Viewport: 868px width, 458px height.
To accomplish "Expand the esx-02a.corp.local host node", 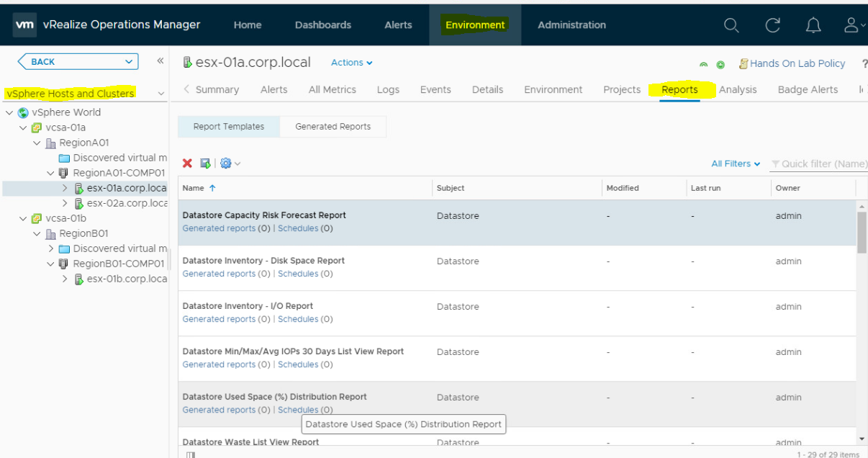I will pyautogui.click(x=65, y=203).
